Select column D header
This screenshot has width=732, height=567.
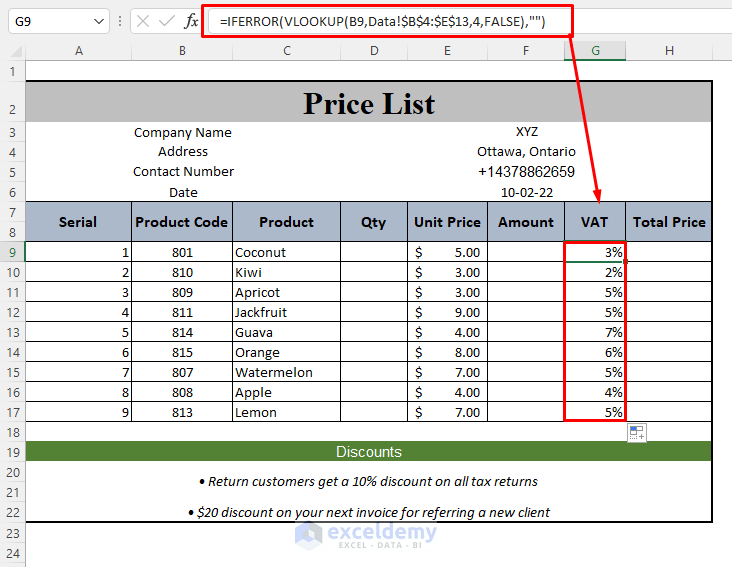coord(374,51)
